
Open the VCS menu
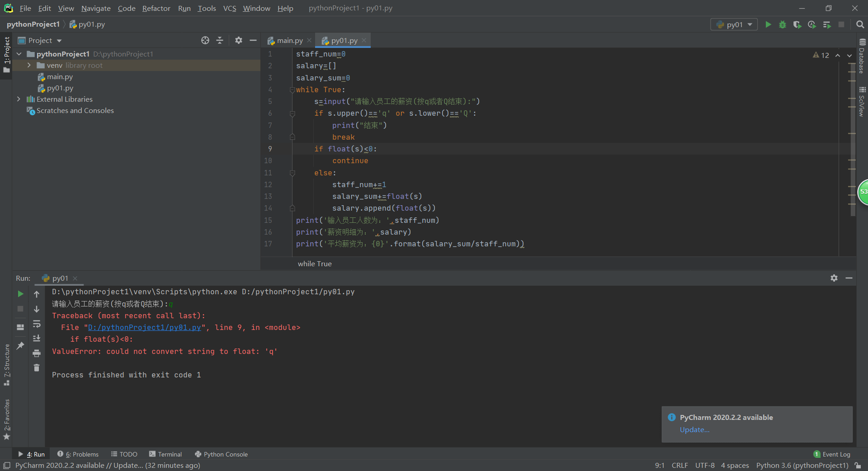click(x=230, y=8)
